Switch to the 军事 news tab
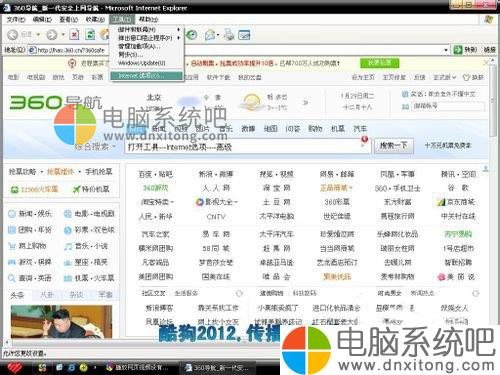The image size is (500, 375). 105,295
